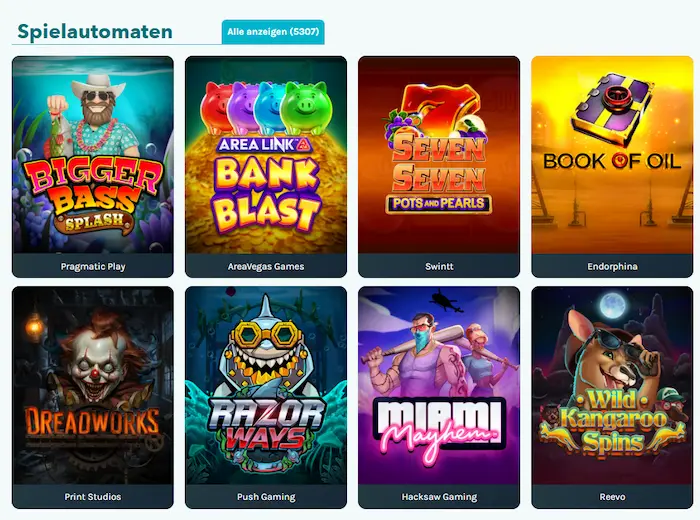The height and width of the screenshot is (520, 700).
Task: Open the Dreadworks clown game tile
Action: point(93,385)
